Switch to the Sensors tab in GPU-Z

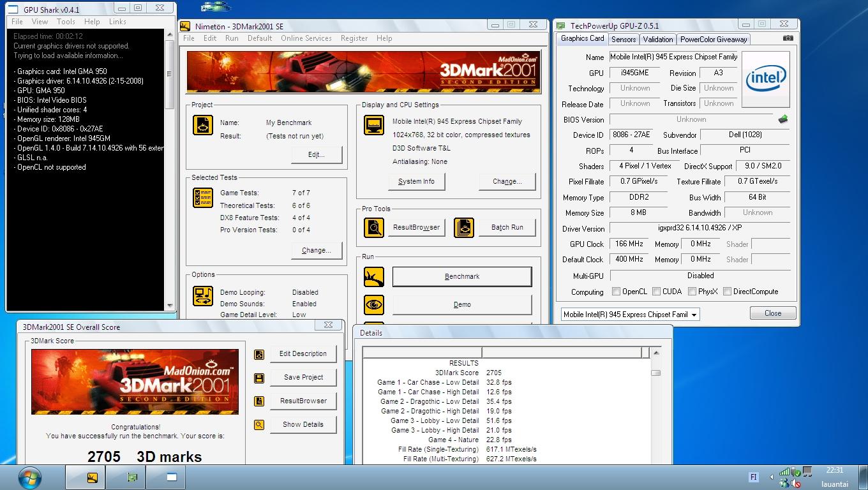(x=624, y=40)
